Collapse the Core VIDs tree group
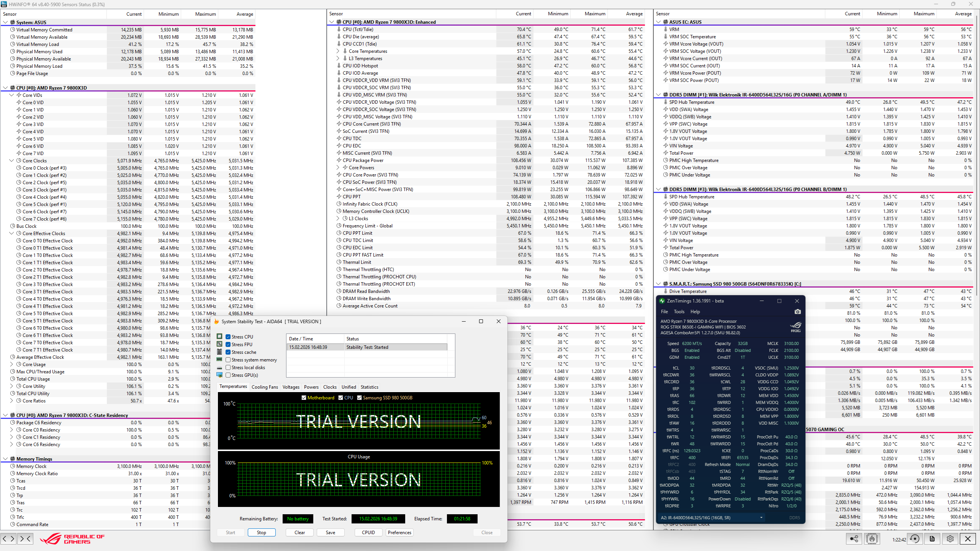980x551 pixels. 11,95
